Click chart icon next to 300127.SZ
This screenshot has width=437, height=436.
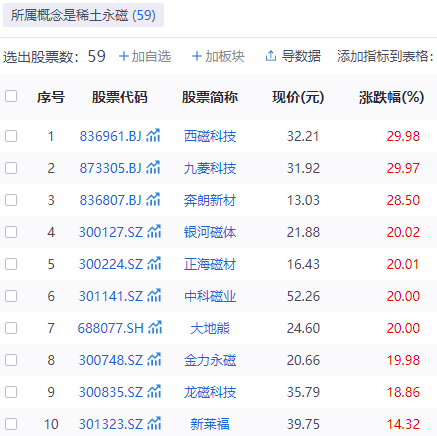click(x=154, y=232)
